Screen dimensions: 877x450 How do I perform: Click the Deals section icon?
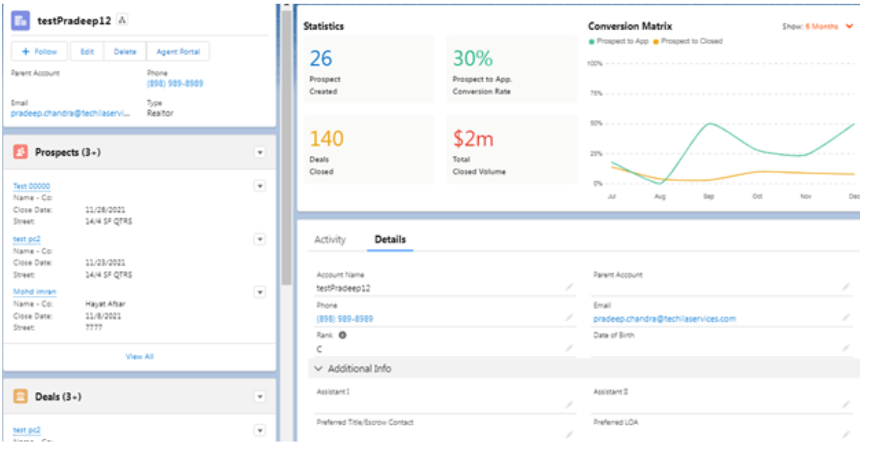click(x=21, y=396)
